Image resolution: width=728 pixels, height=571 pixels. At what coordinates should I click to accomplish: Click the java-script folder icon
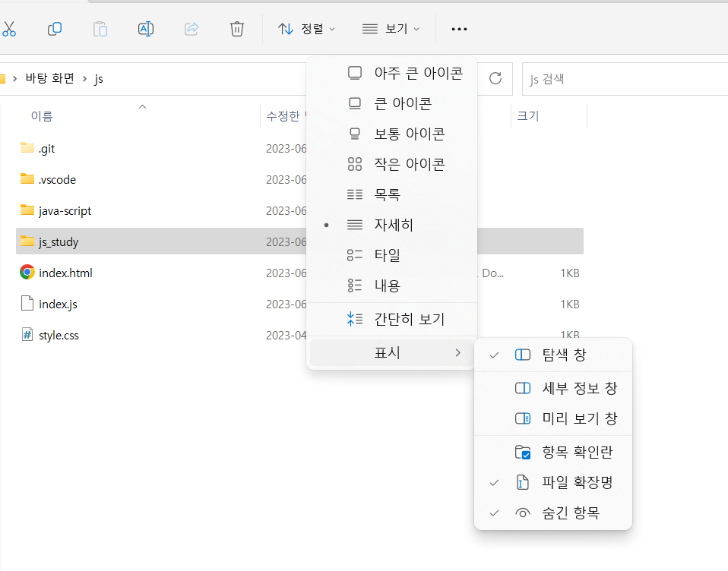point(27,210)
